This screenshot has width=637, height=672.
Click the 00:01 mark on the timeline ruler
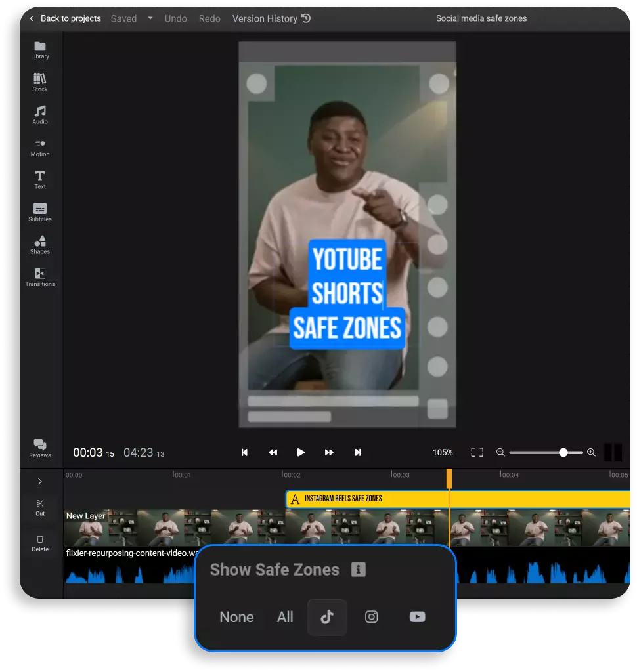[181, 474]
